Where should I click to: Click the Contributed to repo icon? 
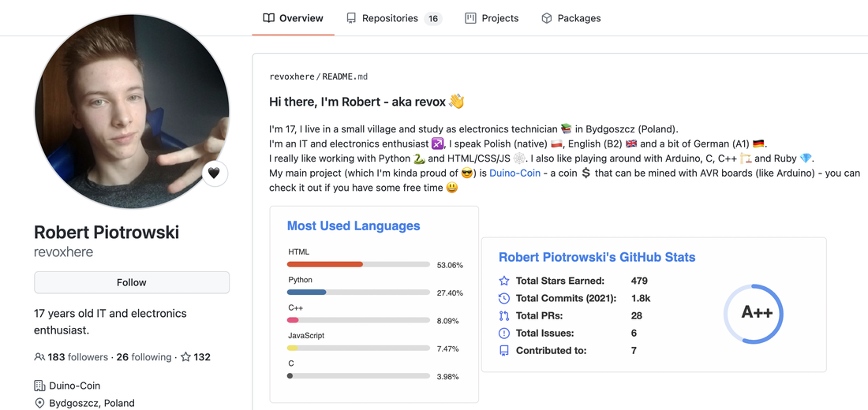(x=503, y=350)
